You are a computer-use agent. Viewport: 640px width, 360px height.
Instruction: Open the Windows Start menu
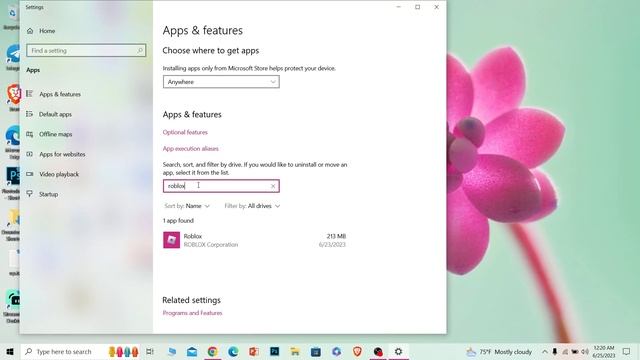coord(10,351)
